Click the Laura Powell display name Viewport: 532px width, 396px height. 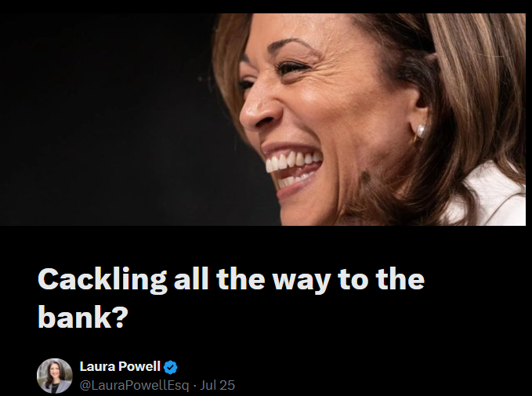pyautogui.click(x=120, y=366)
